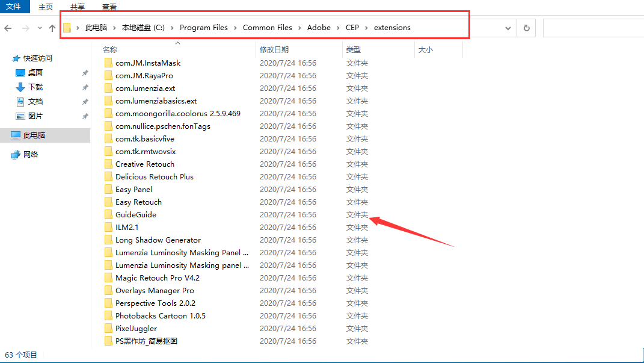Select Overlays Manager Pro folder name

pos(155,291)
